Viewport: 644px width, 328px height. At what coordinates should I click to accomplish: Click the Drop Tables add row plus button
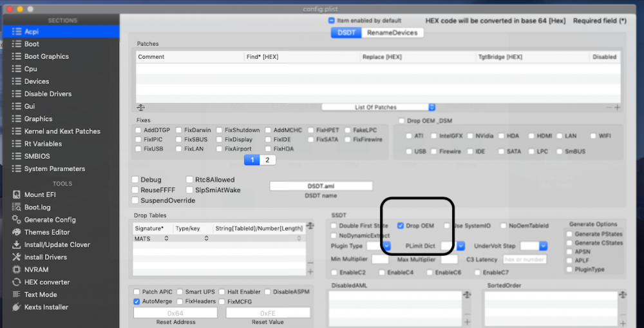310,272
